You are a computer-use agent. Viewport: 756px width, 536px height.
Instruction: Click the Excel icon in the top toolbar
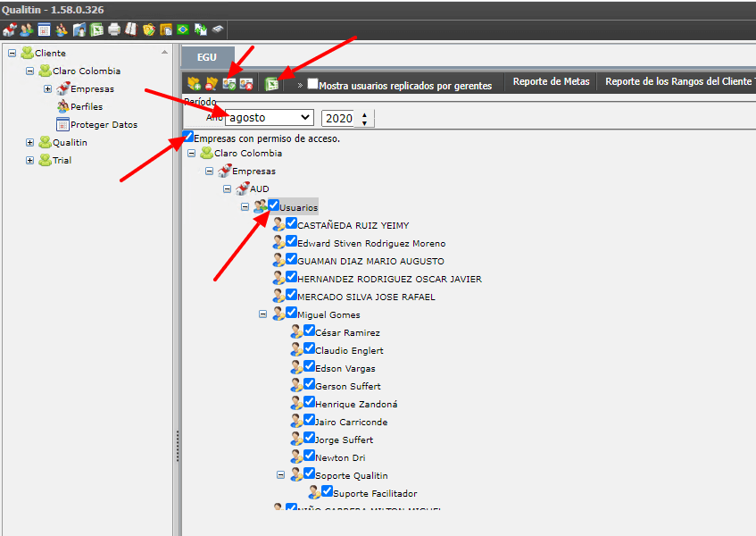pyautogui.click(x=97, y=29)
